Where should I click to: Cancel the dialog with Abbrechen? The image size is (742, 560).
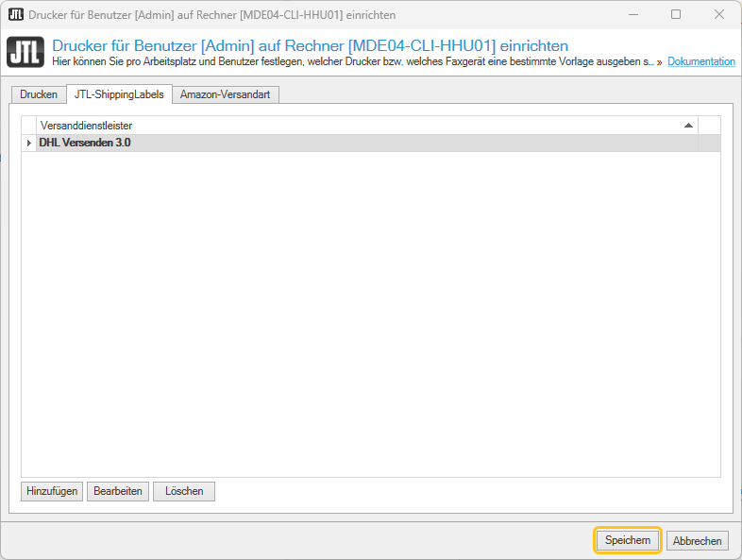click(x=698, y=540)
